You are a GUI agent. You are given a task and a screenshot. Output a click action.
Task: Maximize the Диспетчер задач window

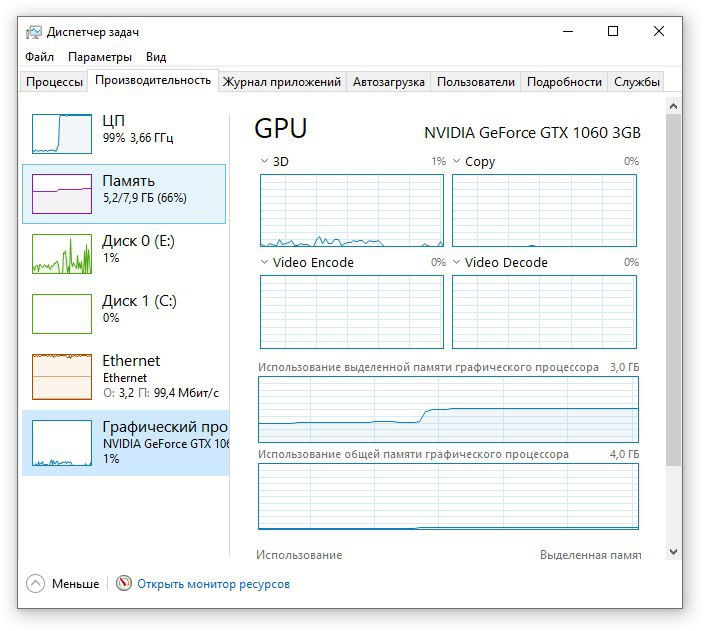613,31
